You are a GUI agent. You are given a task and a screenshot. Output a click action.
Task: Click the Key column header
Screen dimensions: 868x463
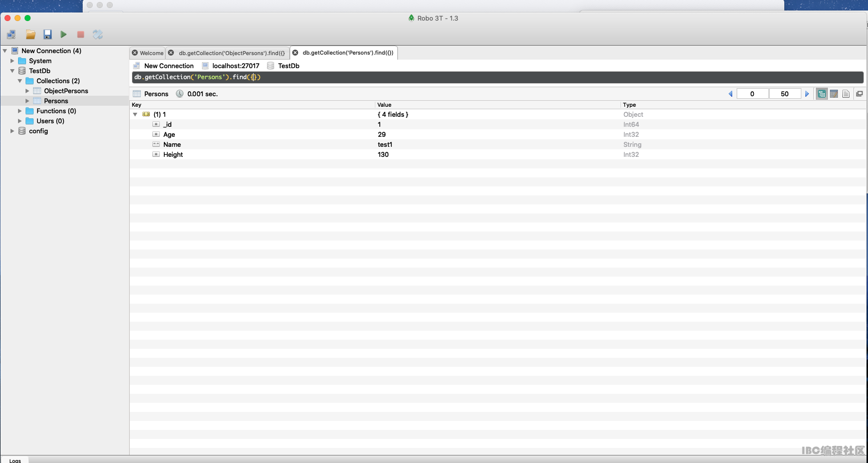click(x=252, y=105)
